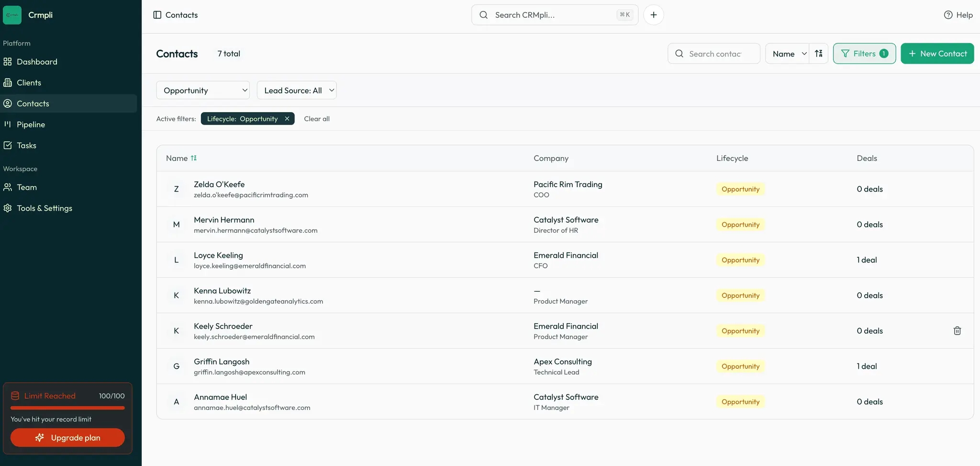The image size is (980, 466).
Task: Click the Name column sort icon
Action: [194, 158]
